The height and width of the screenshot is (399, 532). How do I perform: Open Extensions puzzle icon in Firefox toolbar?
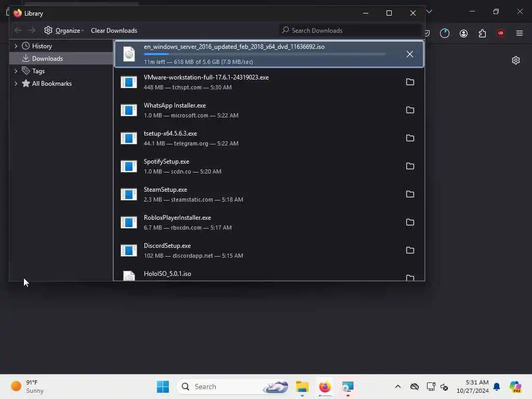point(482,33)
